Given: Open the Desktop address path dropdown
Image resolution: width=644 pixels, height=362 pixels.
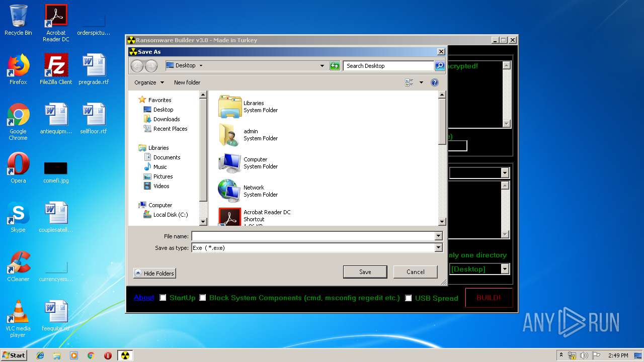Looking at the screenshot, I should pyautogui.click(x=201, y=66).
